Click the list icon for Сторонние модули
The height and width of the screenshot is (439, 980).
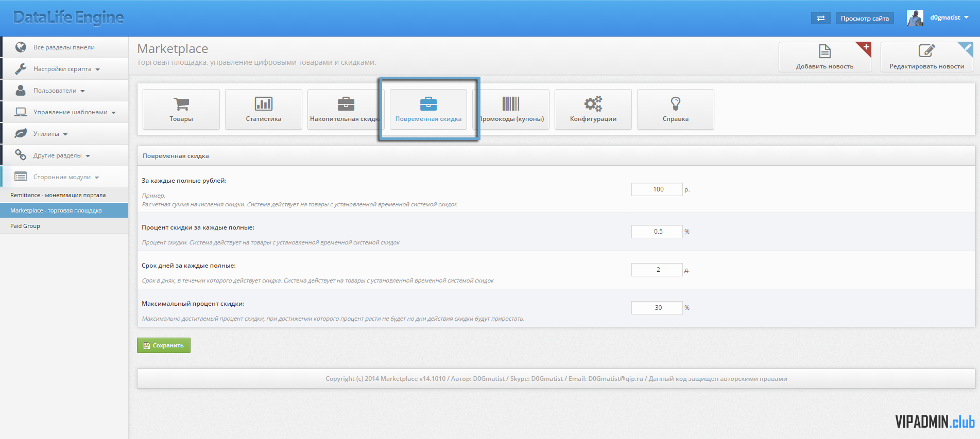(21, 177)
